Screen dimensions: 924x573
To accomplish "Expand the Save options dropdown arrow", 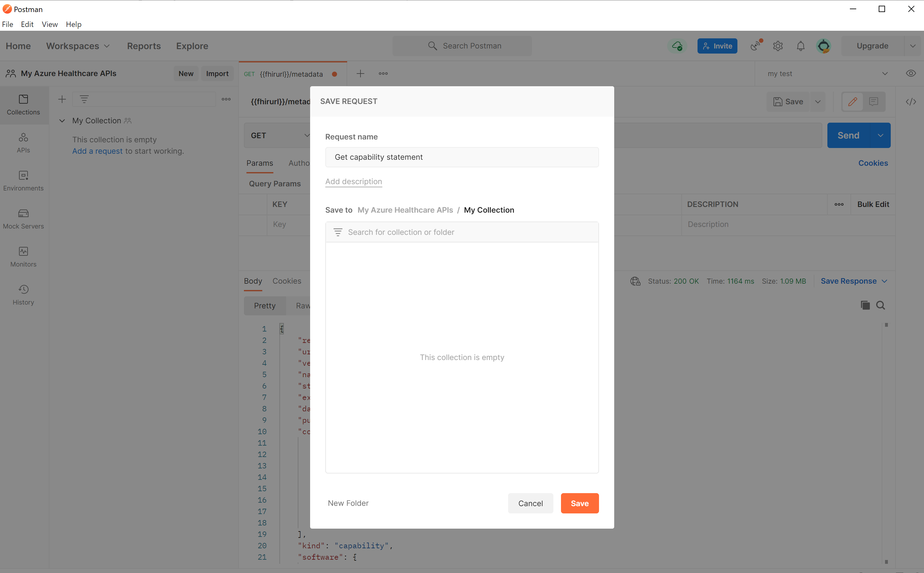I will point(818,101).
